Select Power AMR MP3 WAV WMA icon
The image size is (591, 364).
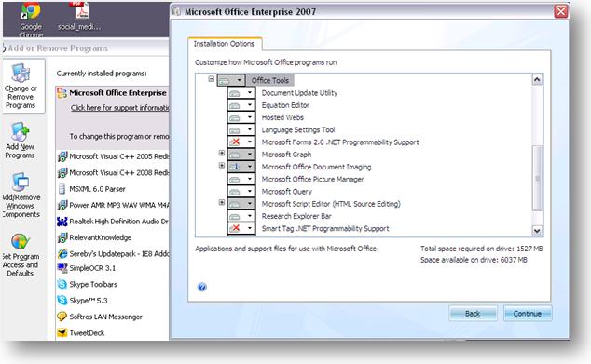pos(62,205)
